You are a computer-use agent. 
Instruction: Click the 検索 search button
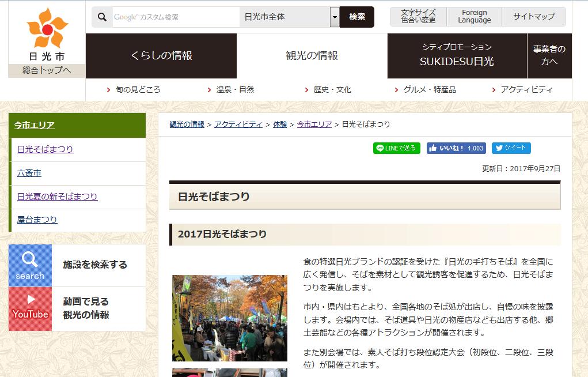[357, 17]
